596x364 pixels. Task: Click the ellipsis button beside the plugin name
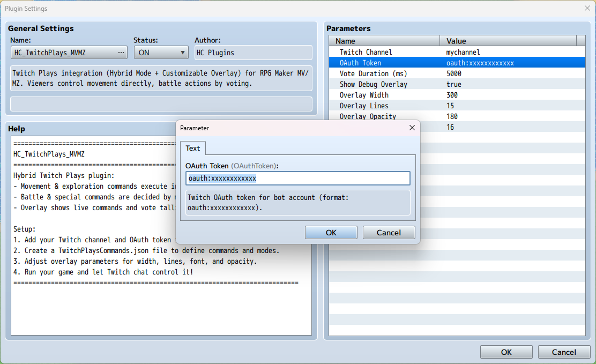point(121,53)
